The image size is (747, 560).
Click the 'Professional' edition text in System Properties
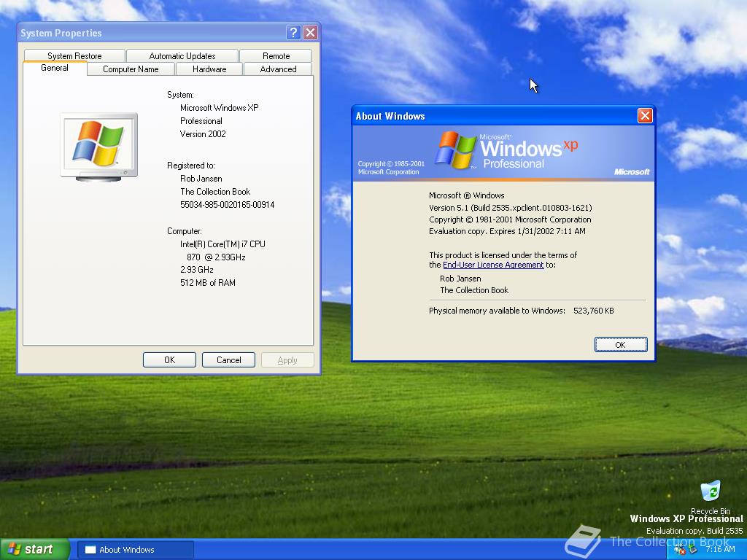coord(201,121)
